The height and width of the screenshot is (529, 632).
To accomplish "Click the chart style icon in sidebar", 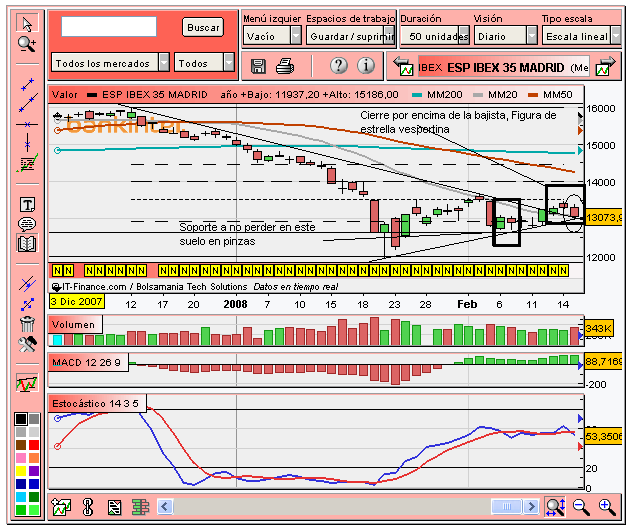I will coord(27,383).
